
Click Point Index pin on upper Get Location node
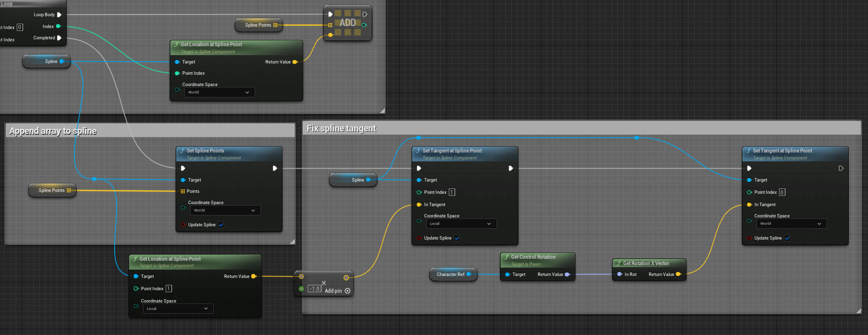coord(177,73)
